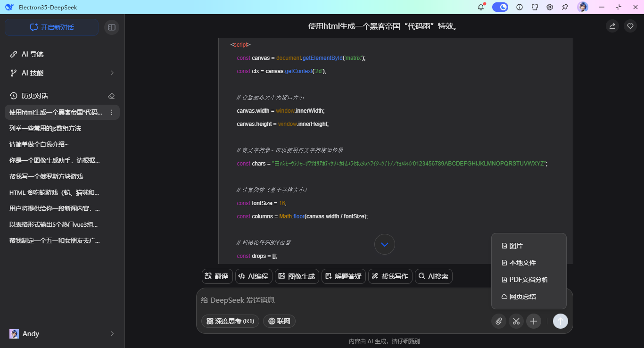This screenshot has height=348, width=644.
Task: Select 图片 from the popup menu
Action: tap(528, 246)
